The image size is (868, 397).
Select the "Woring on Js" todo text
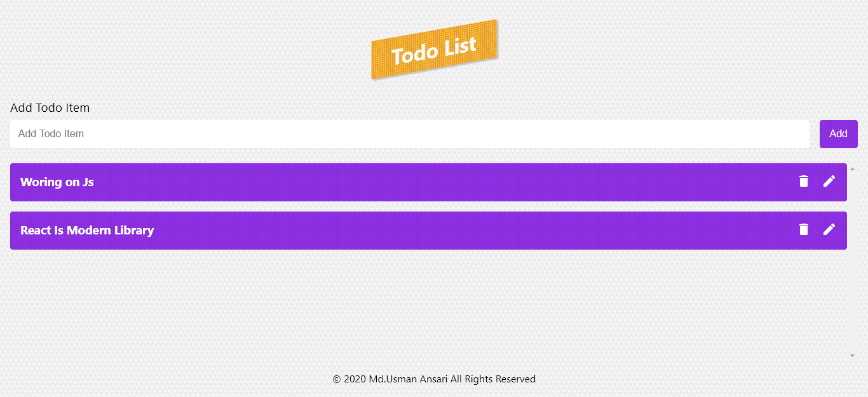point(57,182)
